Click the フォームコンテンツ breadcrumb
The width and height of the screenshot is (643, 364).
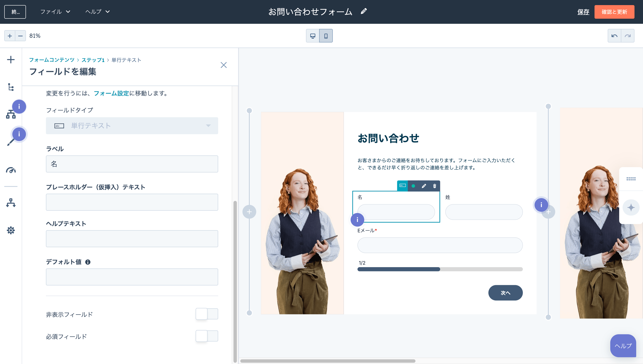pyautogui.click(x=52, y=60)
